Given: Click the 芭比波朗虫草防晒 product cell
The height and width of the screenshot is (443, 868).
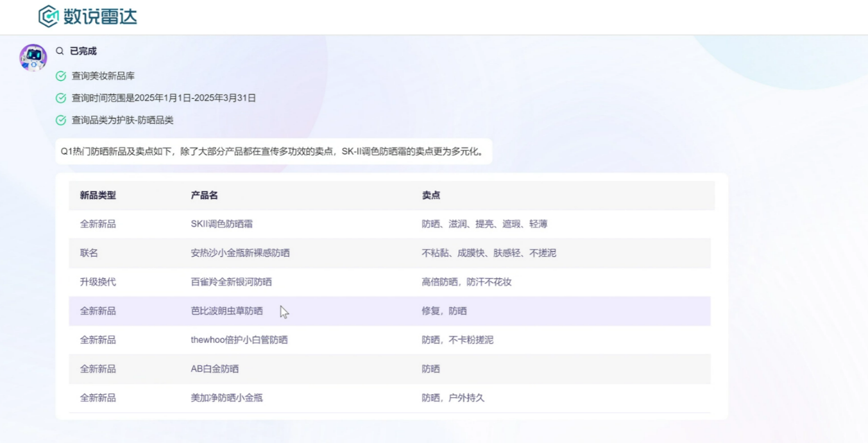Looking at the screenshot, I should [x=227, y=311].
